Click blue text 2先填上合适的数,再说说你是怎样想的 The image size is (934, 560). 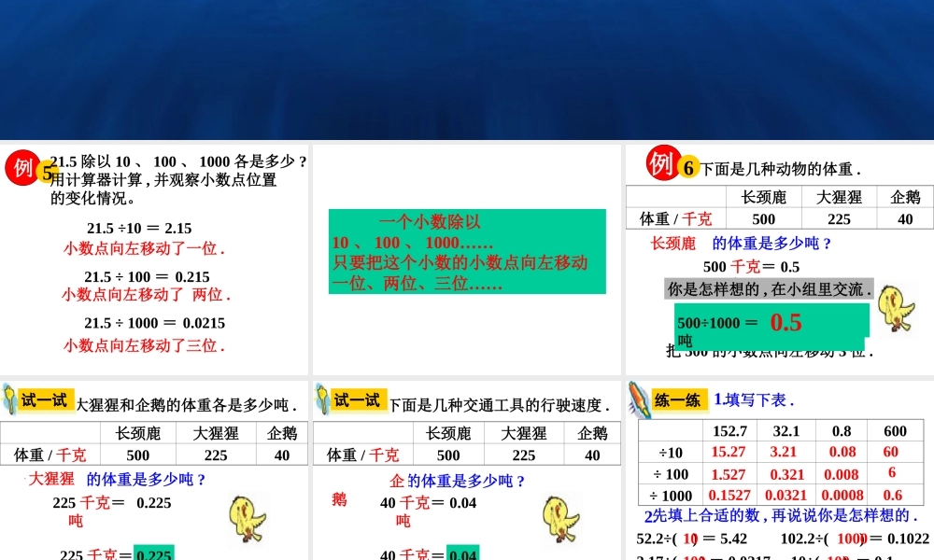(x=781, y=516)
